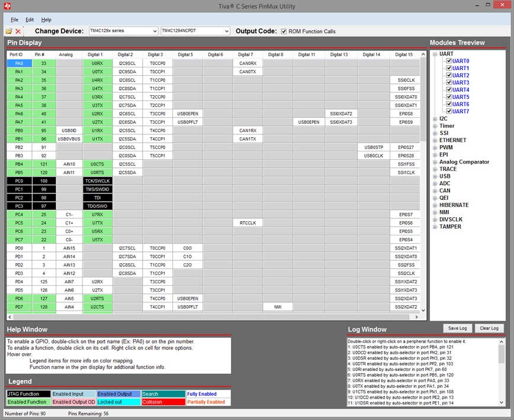
Task: Click the Digital 1 column header
Action: click(98, 54)
